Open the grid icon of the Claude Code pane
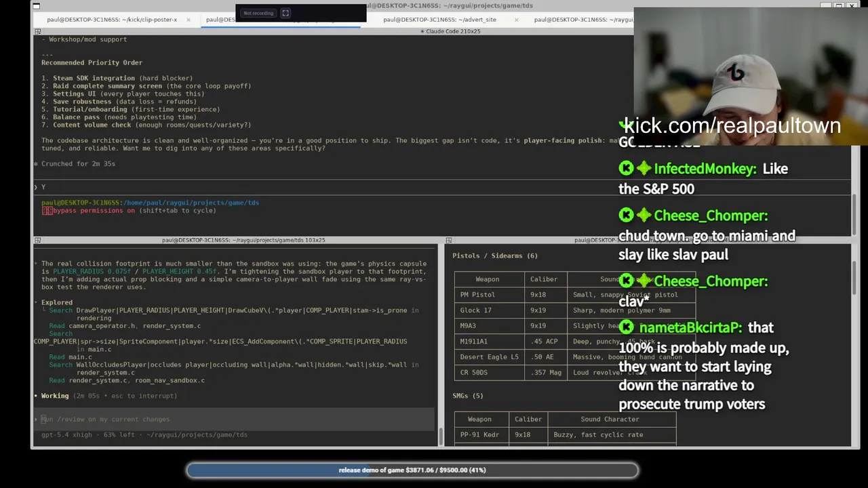 (x=37, y=31)
